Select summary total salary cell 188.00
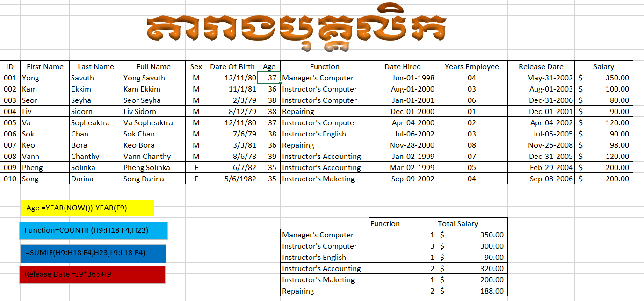 (x=472, y=291)
